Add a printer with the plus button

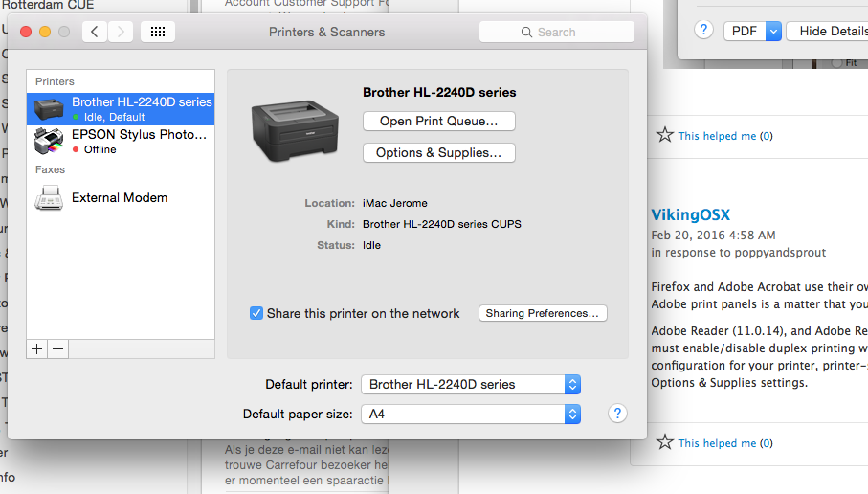[37, 348]
